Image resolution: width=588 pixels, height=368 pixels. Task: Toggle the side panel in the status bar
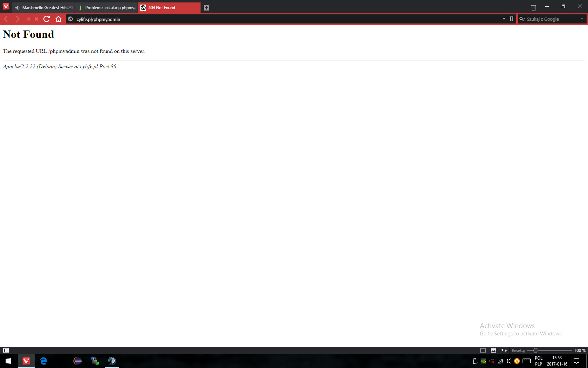6,350
